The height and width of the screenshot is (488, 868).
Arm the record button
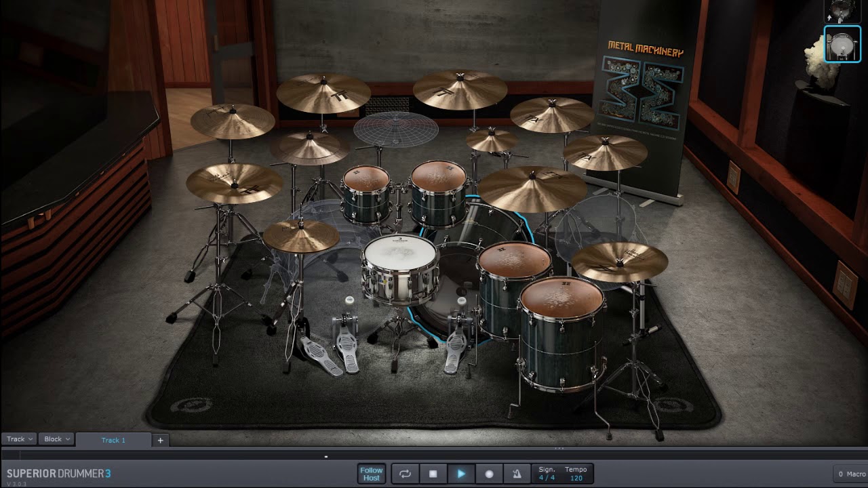489,474
